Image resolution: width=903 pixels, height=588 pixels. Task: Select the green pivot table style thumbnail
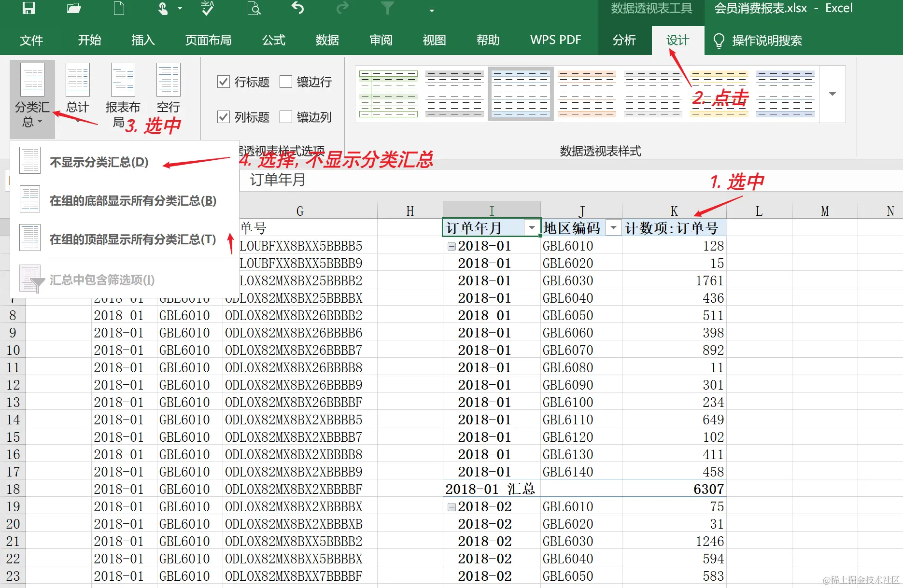tap(388, 94)
